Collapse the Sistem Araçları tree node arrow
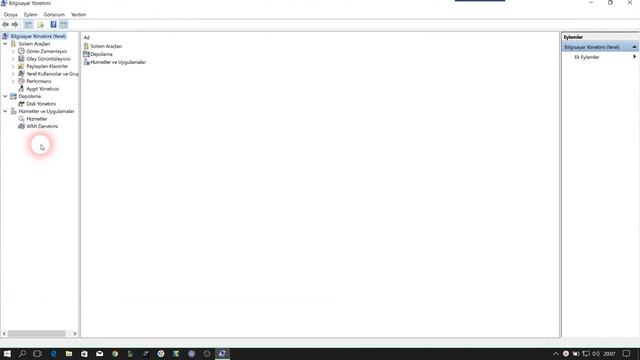The width and height of the screenshot is (640, 360). 5,44
